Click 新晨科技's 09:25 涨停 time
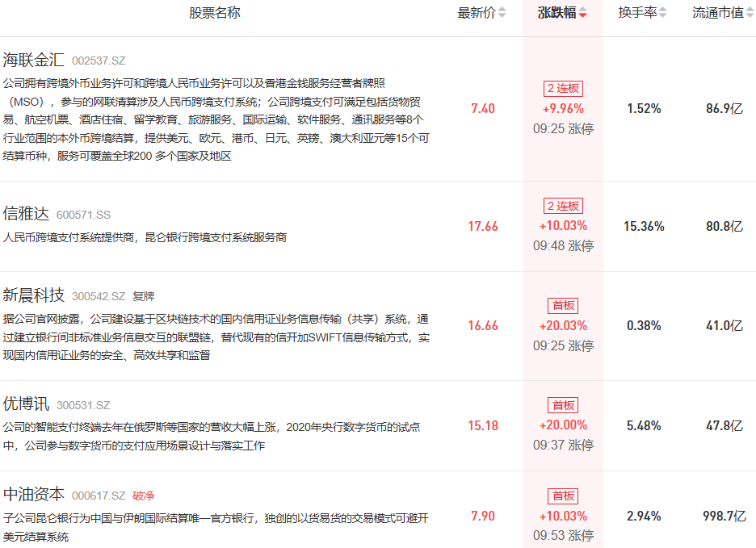This screenshot has height=548, width=756. [563, 345]
